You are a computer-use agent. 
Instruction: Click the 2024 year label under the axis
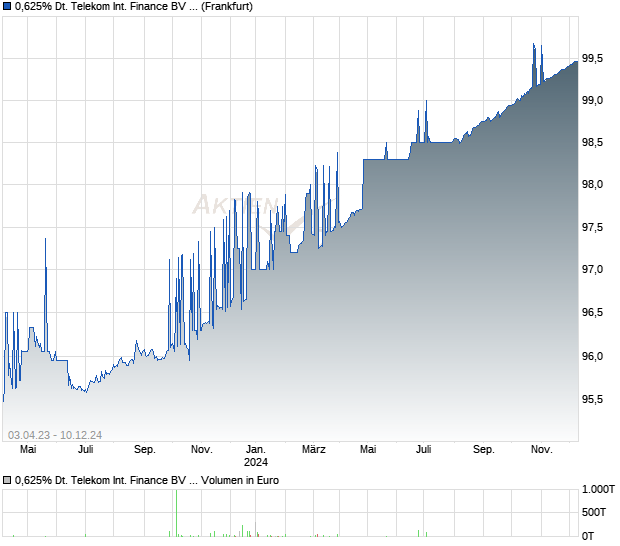tap(257, 462)
